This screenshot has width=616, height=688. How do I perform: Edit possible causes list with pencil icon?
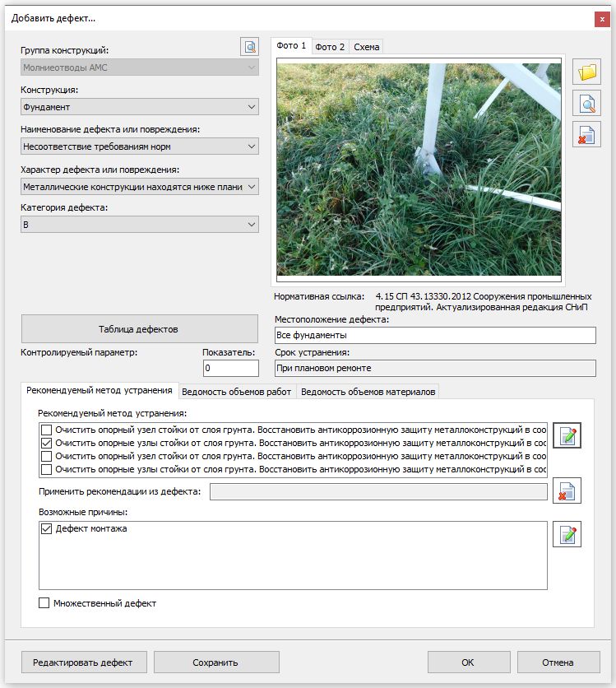(x=567, y=534)
